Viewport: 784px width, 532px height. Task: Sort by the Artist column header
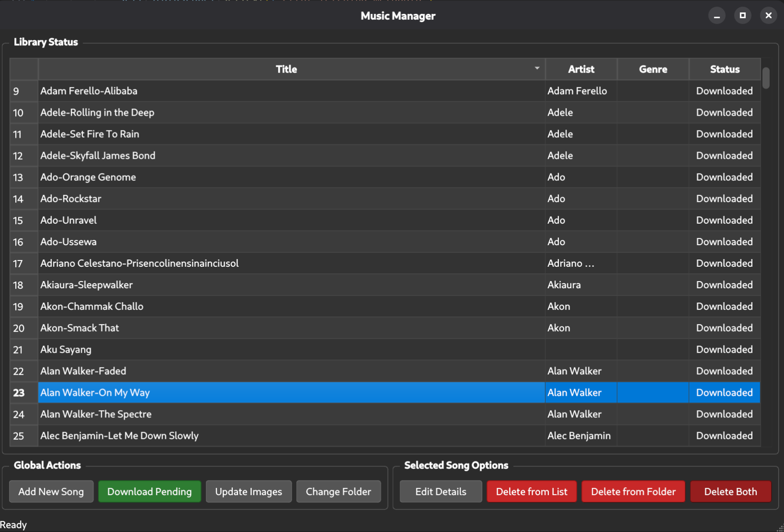coord(581,69)
